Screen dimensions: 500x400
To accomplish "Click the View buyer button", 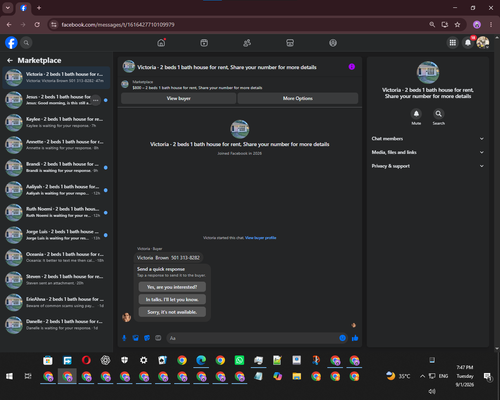I will tap(179, 98).
